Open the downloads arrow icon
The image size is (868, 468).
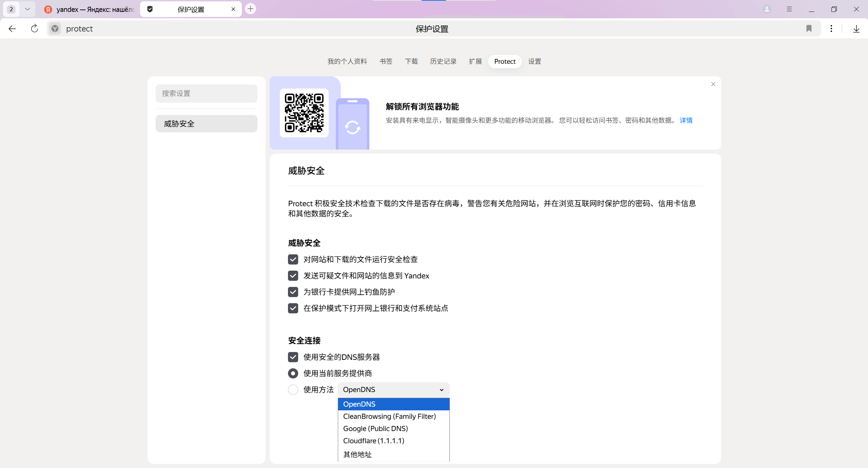[856, 29]
